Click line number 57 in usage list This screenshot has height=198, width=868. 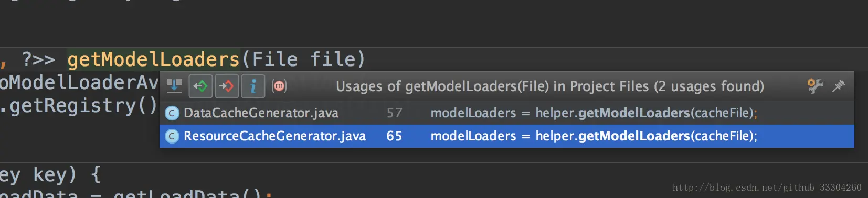(x=394, y=113)
